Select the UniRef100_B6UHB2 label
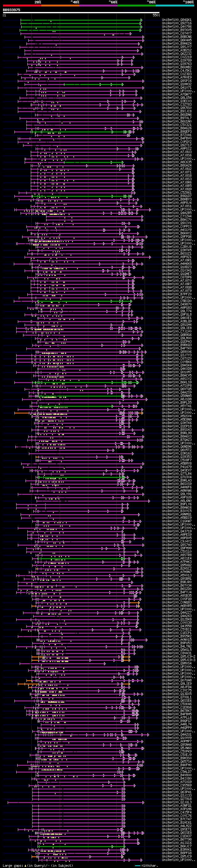Image resolution: width=197 pixels, height=868 pixels. click(177, 67)
